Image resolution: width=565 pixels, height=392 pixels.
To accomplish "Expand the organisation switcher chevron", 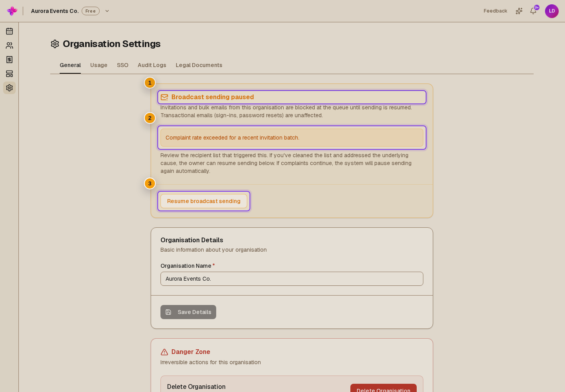I will [107, 11].
